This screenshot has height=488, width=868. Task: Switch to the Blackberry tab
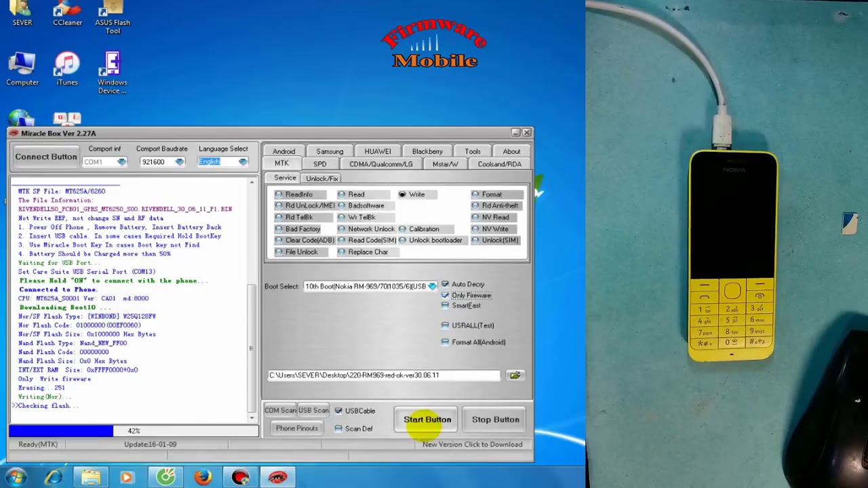427,151
